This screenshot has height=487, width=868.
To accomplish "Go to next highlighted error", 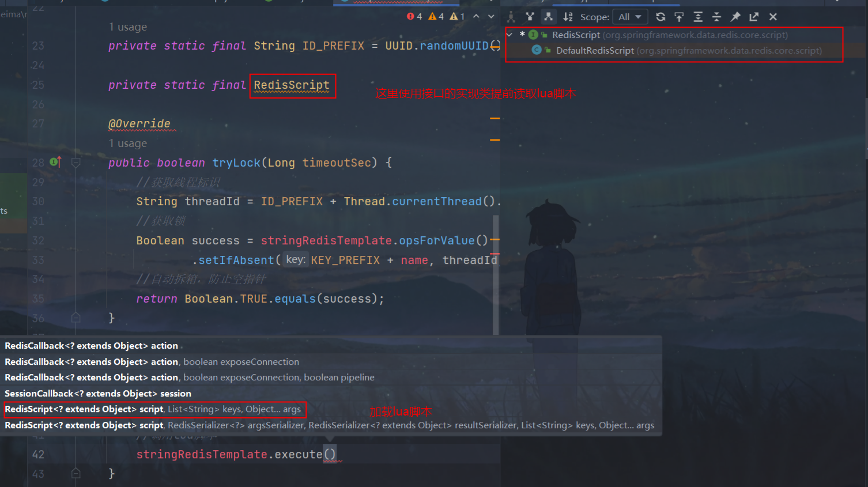I will [x=491, y=17].
